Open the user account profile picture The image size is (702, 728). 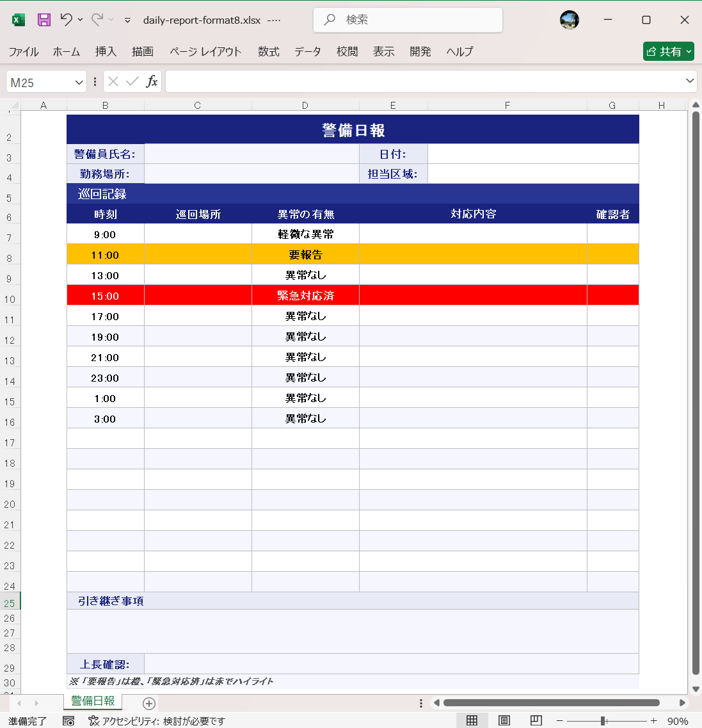pyautogui.click(x=570, y=20)
